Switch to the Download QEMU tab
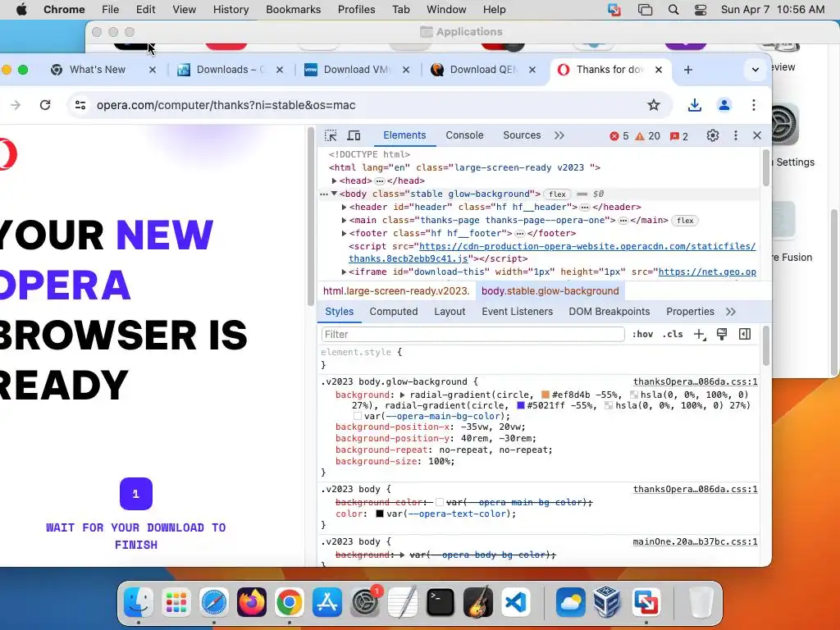This screenshot has width=840, height=630. point(482,70)
